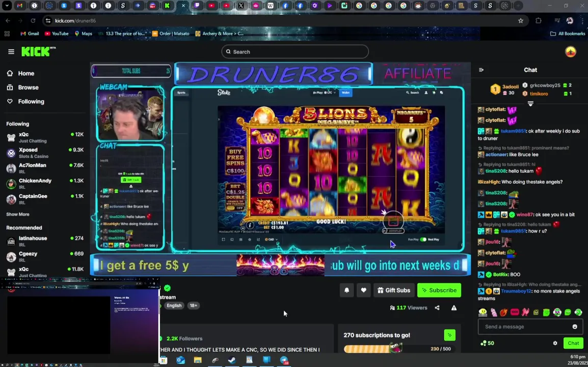Open Chrome media controls icon
The width and height of the screenshot is (588, 367).
[x=557, y=20]
